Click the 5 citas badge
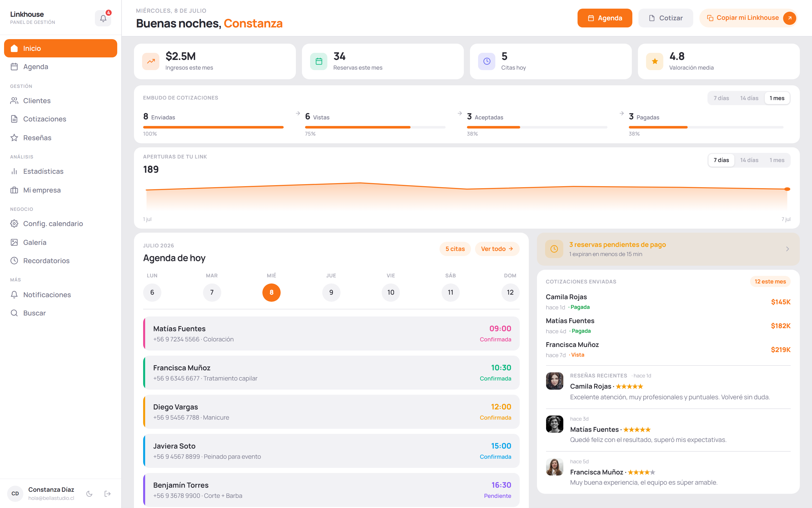Image resolution: width=812 pixels, height=508 pixels. [x=455, y=249]
